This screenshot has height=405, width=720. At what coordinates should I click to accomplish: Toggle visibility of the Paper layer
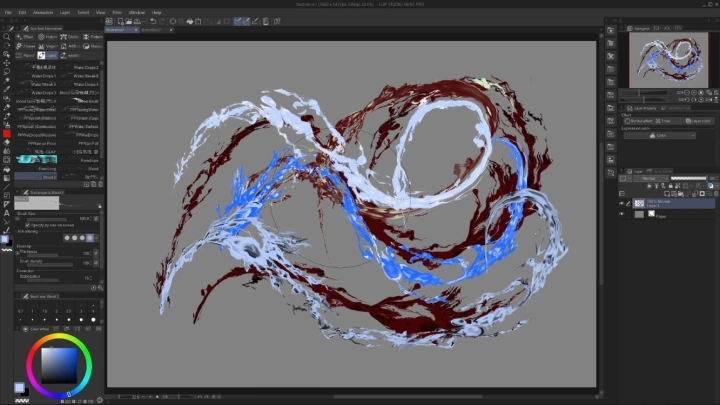coord(622,214)
